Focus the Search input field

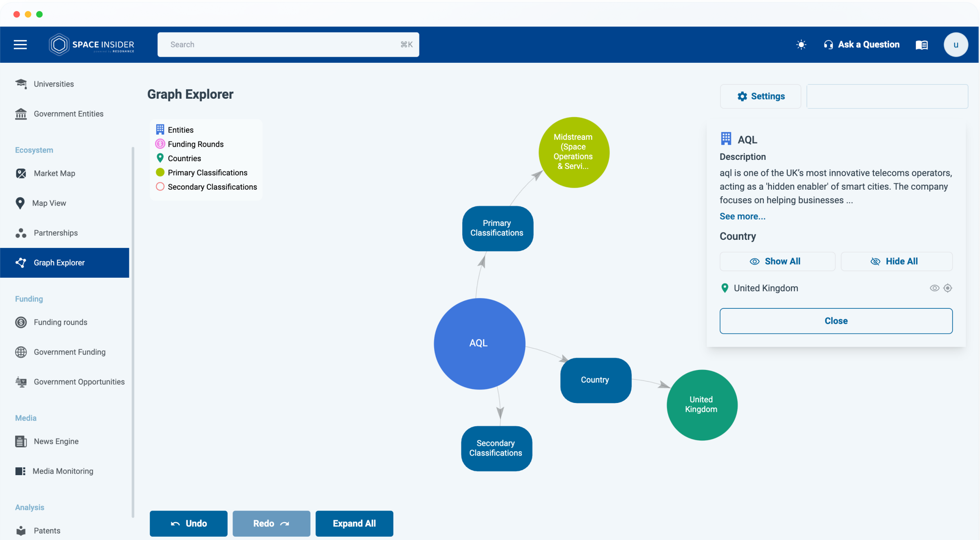(x=288, y=44)
